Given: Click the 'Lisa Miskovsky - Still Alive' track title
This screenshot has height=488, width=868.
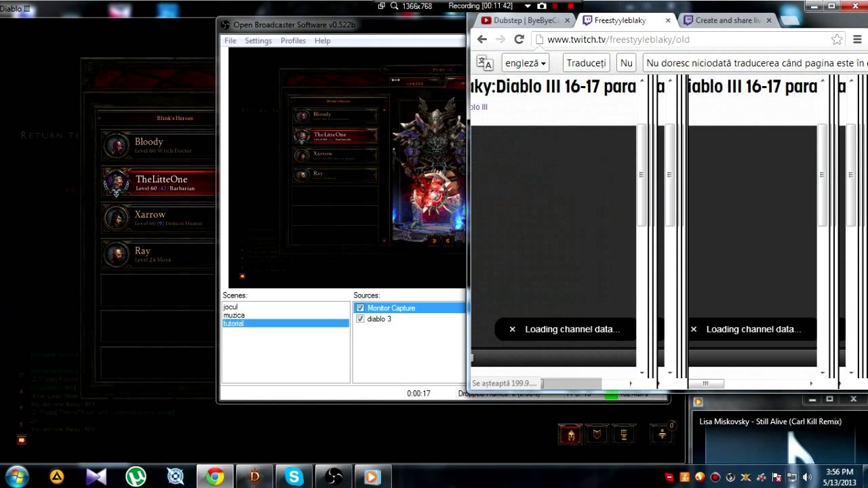Looking at the screenshot, I should pyautogui.click(x=770, y=422).
